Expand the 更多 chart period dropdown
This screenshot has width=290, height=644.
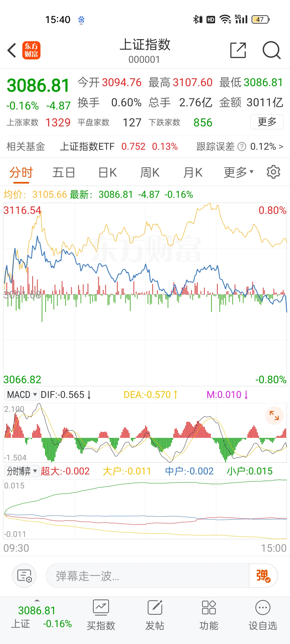pos(239,172)
